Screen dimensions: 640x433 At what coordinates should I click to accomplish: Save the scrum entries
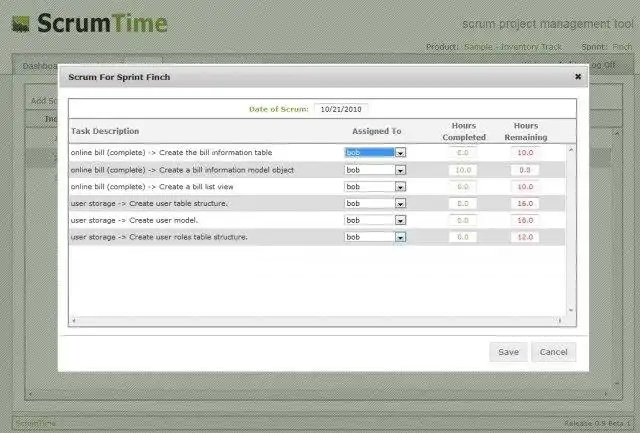[508, 352]
